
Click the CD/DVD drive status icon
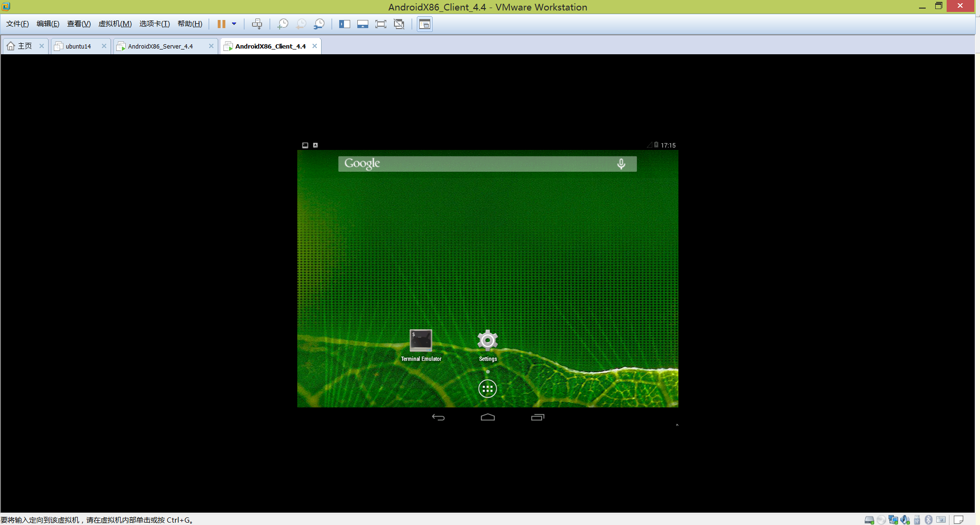tap(881, 520)
